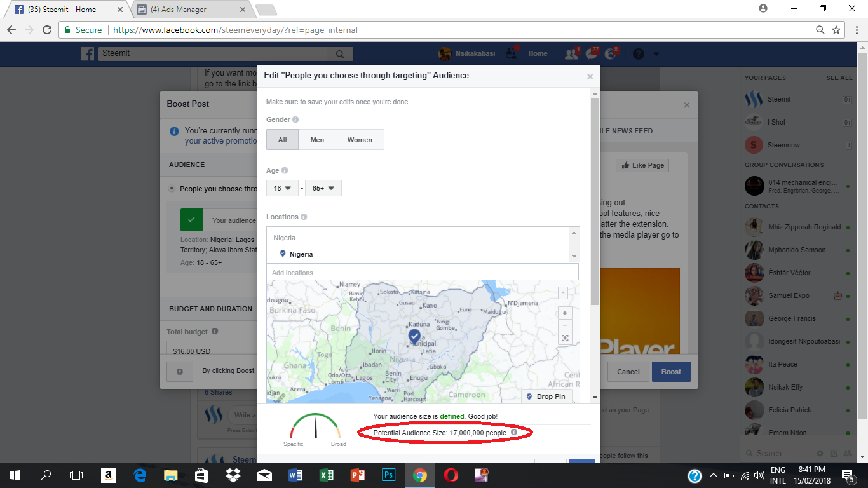
Task: Open chat with Felicia Patrick
Action: [799, 410]
